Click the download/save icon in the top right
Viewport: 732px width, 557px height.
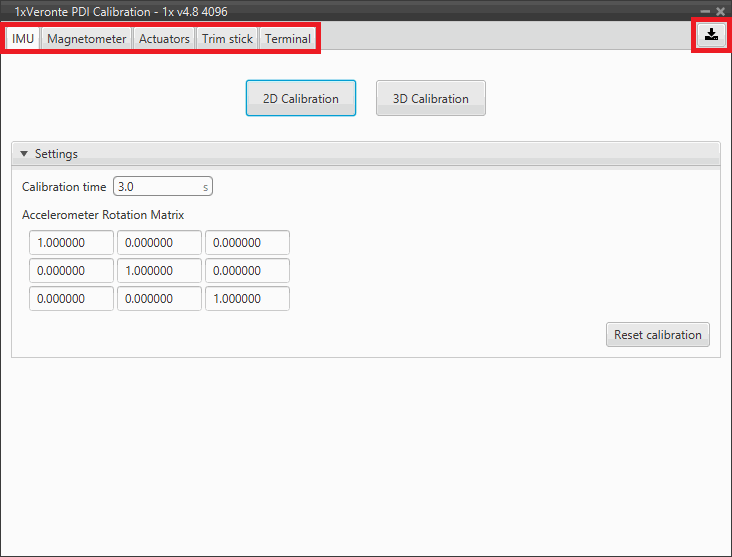(710, 34)
